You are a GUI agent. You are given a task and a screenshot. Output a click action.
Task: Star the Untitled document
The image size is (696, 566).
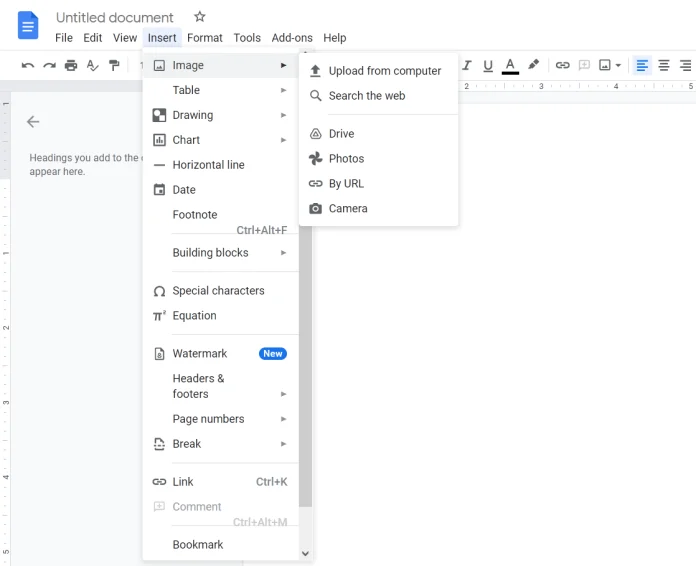(200, 17)
